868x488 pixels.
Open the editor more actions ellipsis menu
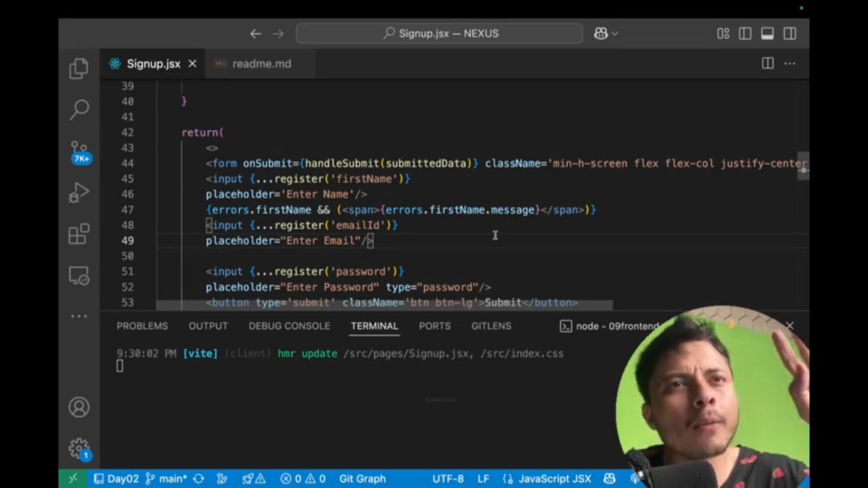(x=790, y=64)
